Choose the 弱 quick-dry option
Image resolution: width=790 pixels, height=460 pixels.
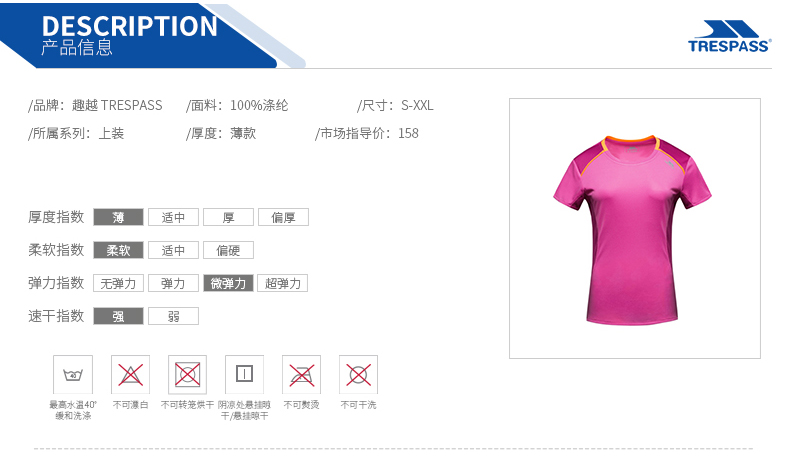point(173,316)
